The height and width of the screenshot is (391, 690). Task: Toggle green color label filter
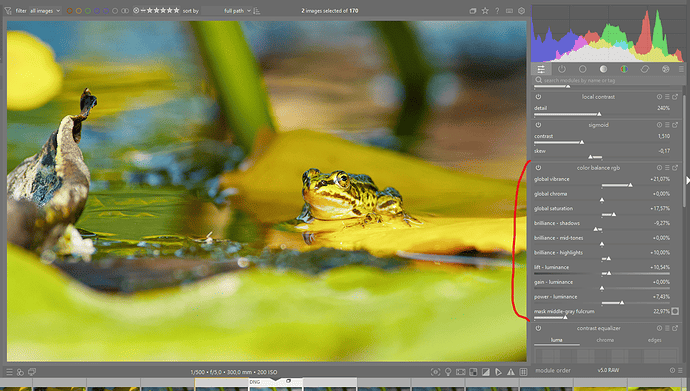point(88,11)
